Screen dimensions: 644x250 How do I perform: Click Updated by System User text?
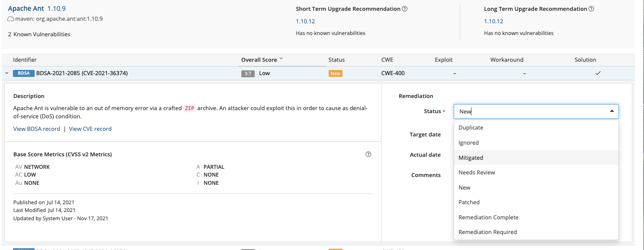click(x=61, y=218)
